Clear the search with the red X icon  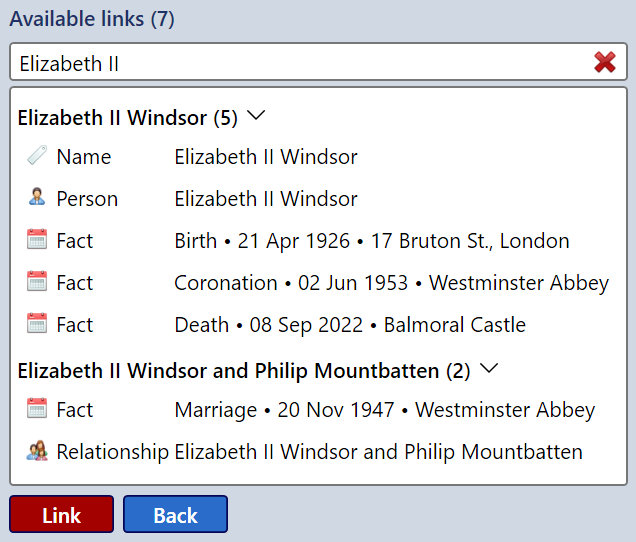click(x=605, y=62)
